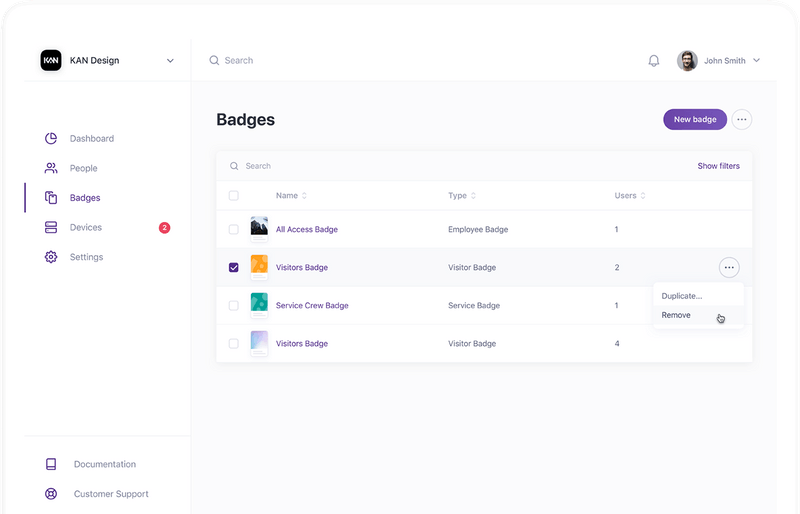Open Settings gear icon in sidebar
800x514 pixels.
pos(51,257)
